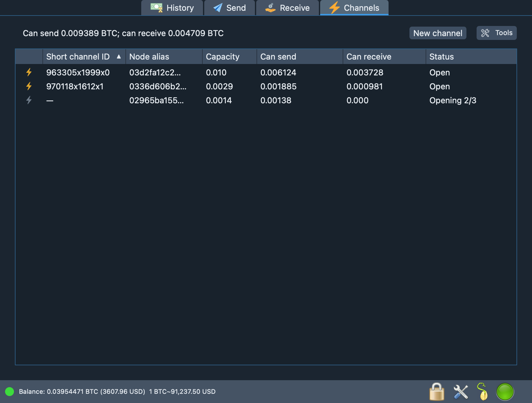Sort by Can receive column header
This screenshot has height=403, width=532.
384,57
